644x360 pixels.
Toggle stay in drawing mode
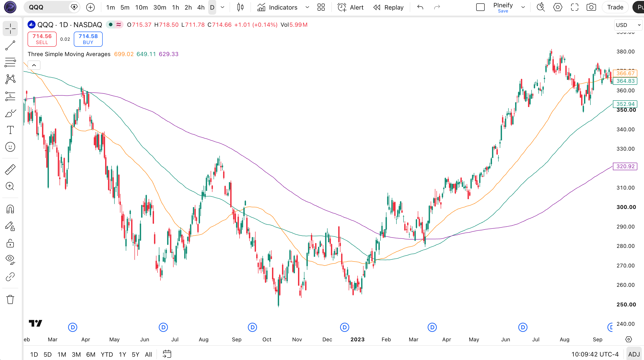click(10, 226)
